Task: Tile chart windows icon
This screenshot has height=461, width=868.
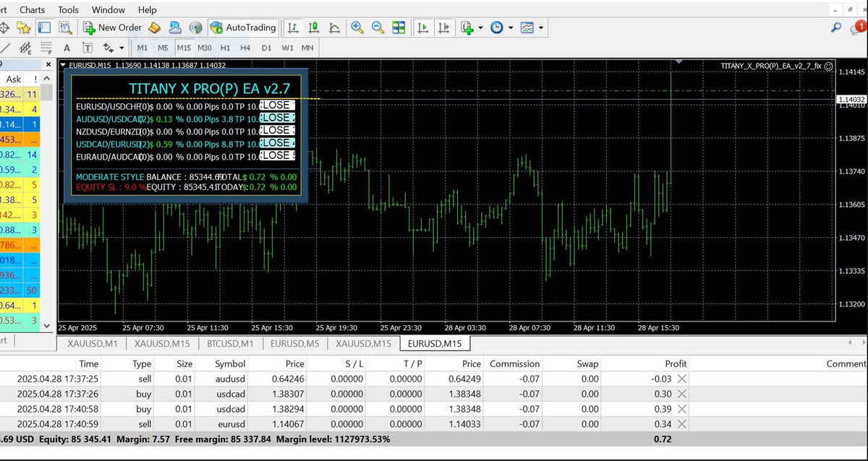Action: pyautogui.click(x=399, y=27)
